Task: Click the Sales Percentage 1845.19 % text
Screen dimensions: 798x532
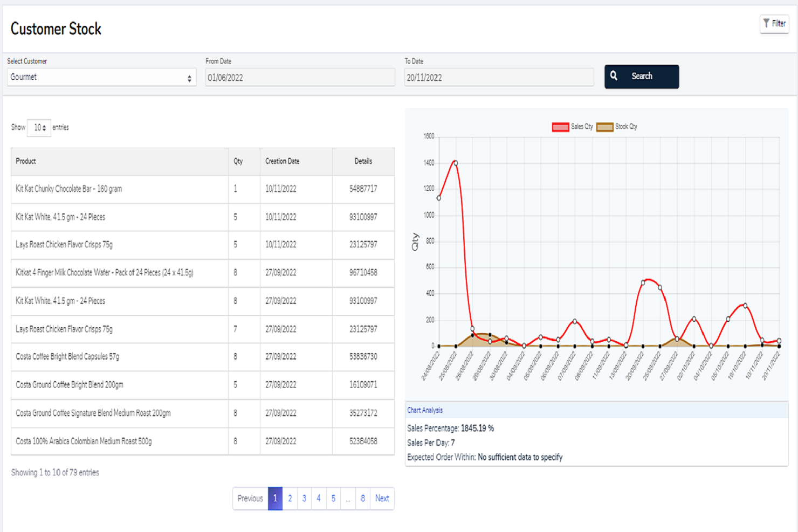Action: tap(451, 429)
